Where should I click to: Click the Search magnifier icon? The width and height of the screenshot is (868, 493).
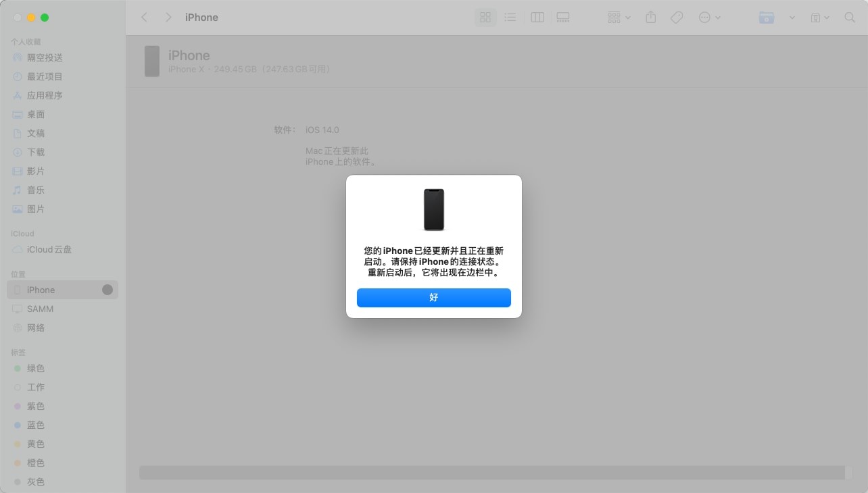pyautogui.click(x=850, y=18)
